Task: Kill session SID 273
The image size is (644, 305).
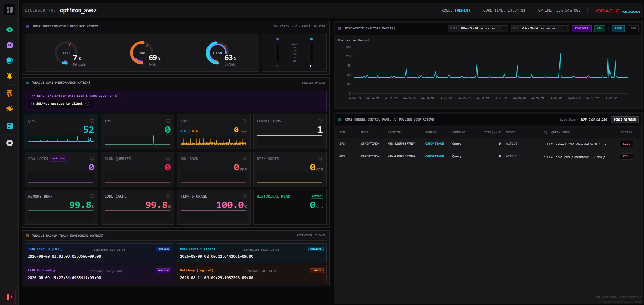Action: click(627, 144)
